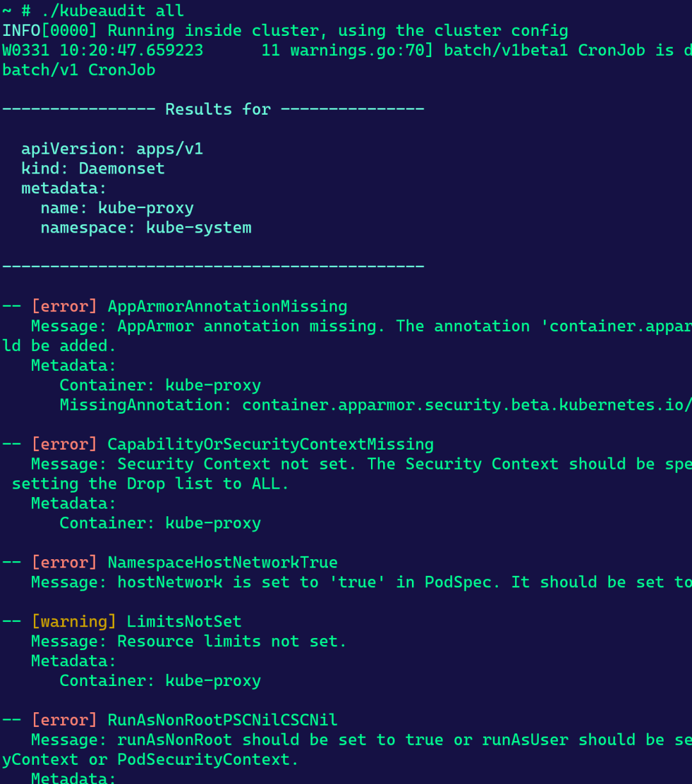
Task: Click the './kubeaudit all' command text
Action: coord(112,11)
